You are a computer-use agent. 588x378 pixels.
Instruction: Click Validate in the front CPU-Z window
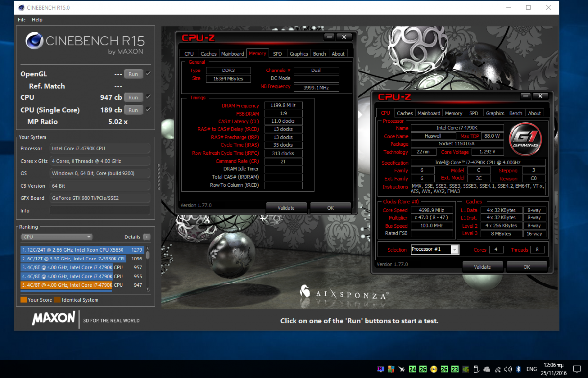483,267
